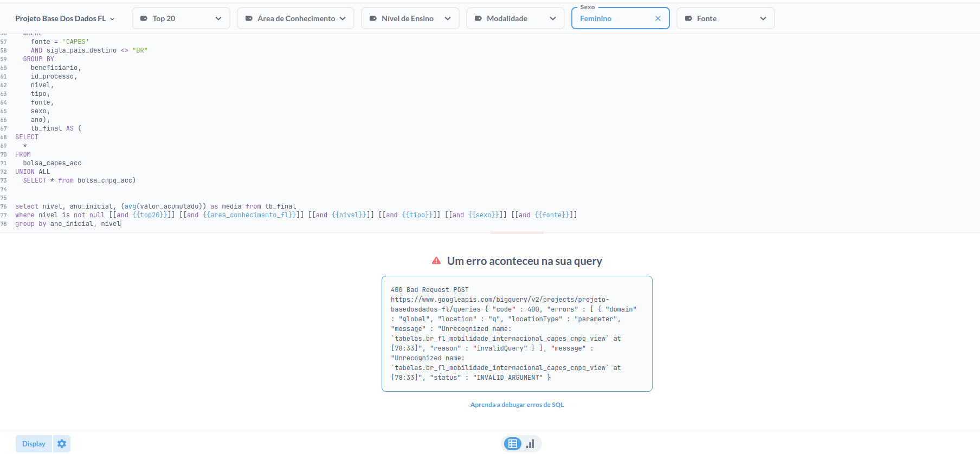Click the tag icon on Modalidade filter
980x454 pixels.
point(478,18)
